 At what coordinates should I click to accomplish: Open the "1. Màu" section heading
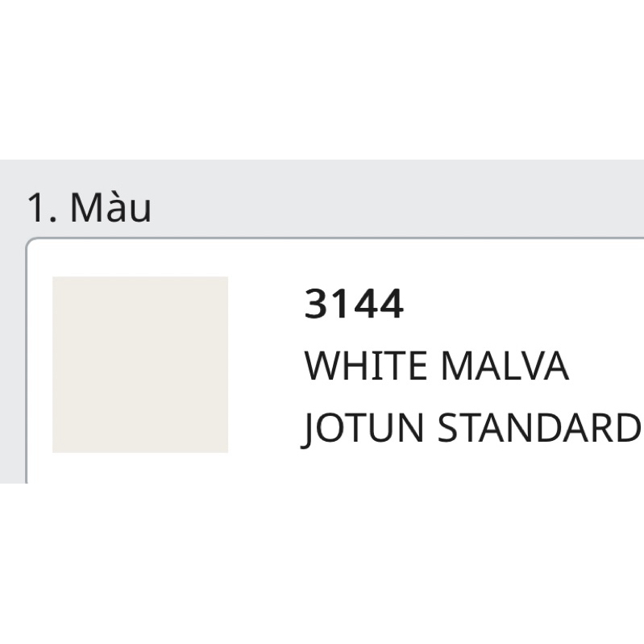(x=89, y=208)
